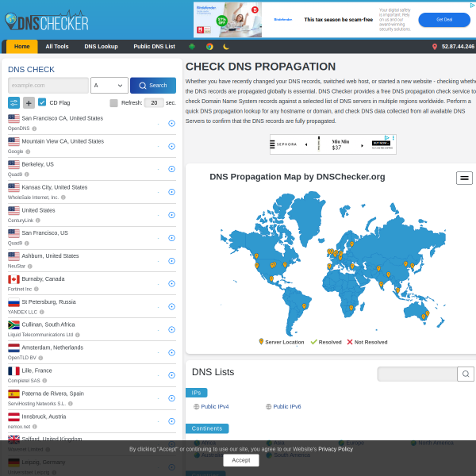Open the Public IPv4 link
This screenshot has height=476, width=476.
(214, 406)
